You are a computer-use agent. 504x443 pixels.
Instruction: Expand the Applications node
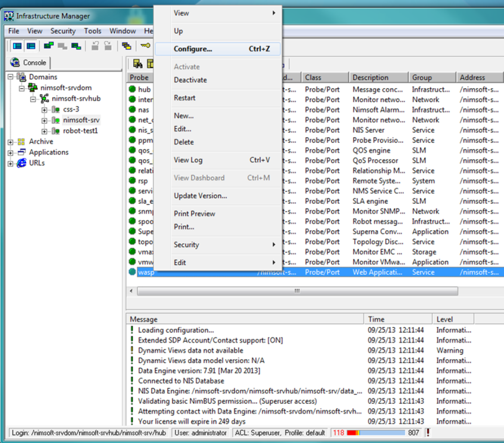[10, 153]
